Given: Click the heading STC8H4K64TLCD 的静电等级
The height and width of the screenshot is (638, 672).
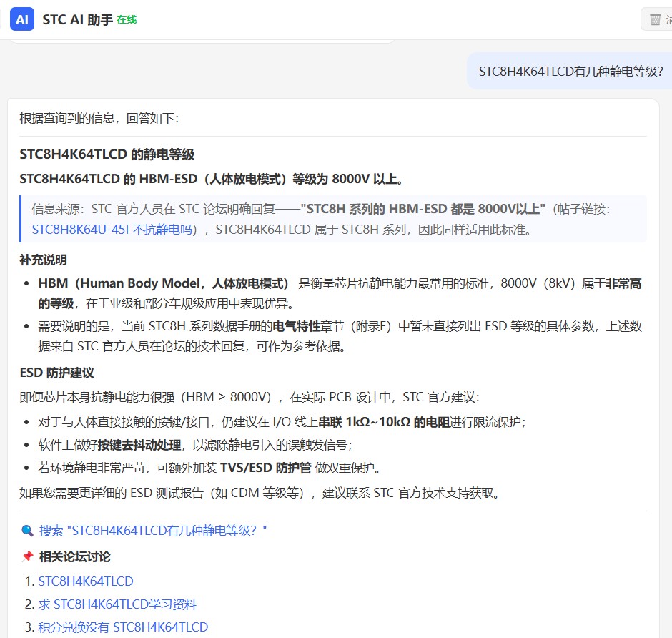Looking at the screenshot, I should [107, 154].
